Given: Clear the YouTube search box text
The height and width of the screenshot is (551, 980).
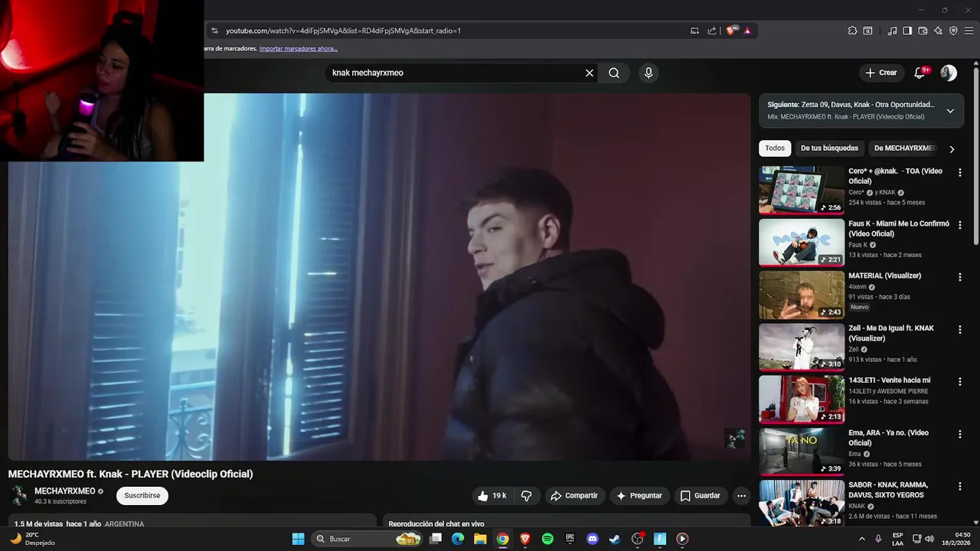Looking at the screenshot, I should pos(590,73).
